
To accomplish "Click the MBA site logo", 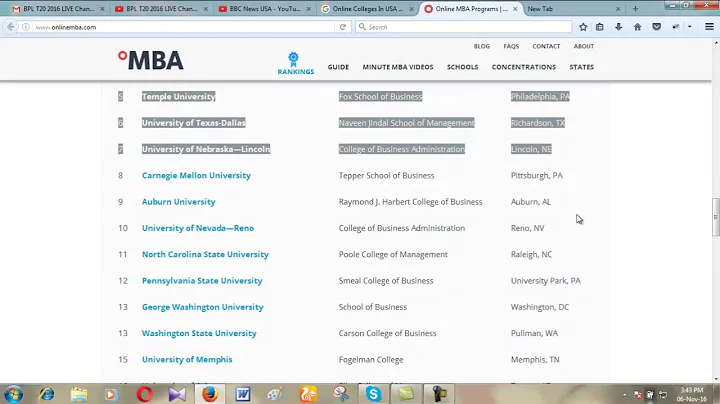I will click(151, 60).
